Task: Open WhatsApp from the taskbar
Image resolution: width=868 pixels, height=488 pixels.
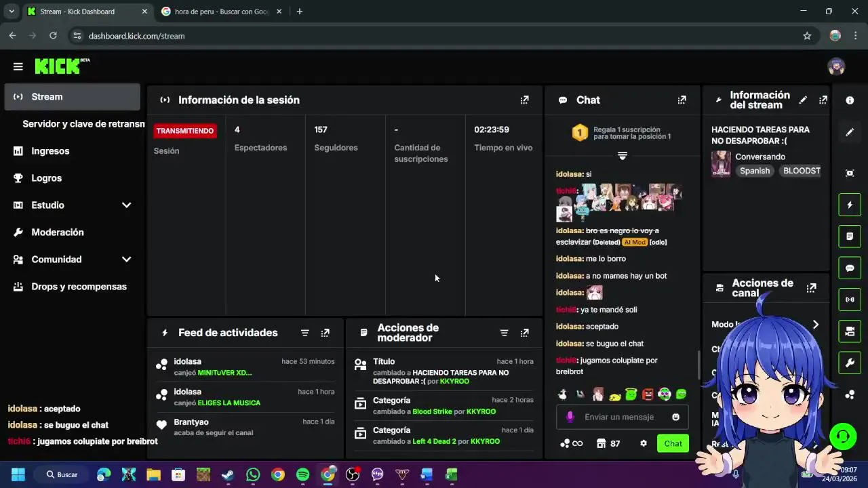Action: click(253, 474)
